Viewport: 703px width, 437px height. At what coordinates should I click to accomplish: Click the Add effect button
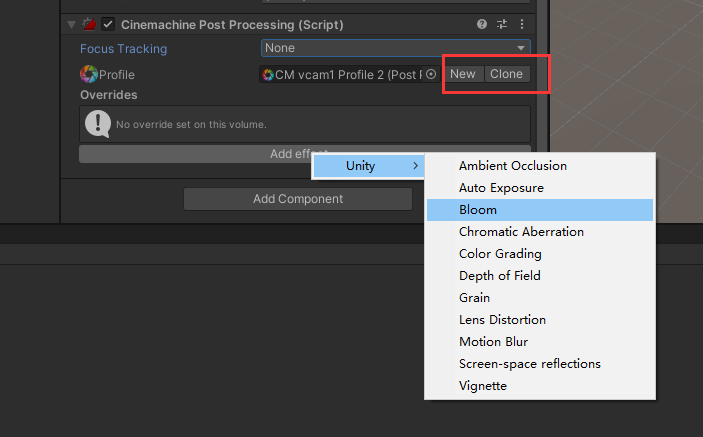point(305,154)
